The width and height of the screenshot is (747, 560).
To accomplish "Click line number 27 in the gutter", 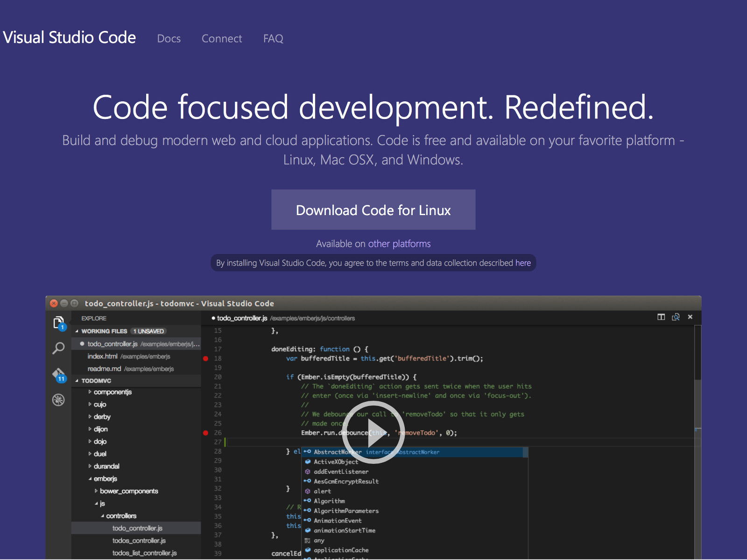I will point(218,442).
